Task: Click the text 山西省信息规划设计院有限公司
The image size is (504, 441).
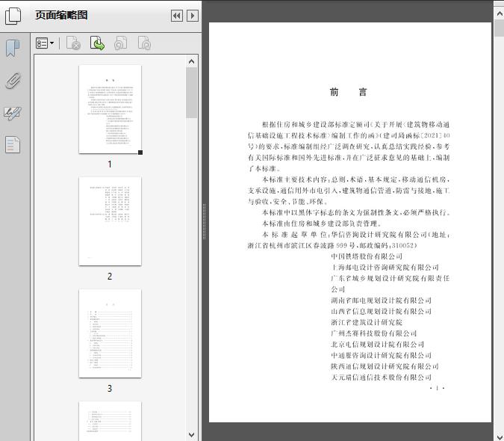Action: 381,312
